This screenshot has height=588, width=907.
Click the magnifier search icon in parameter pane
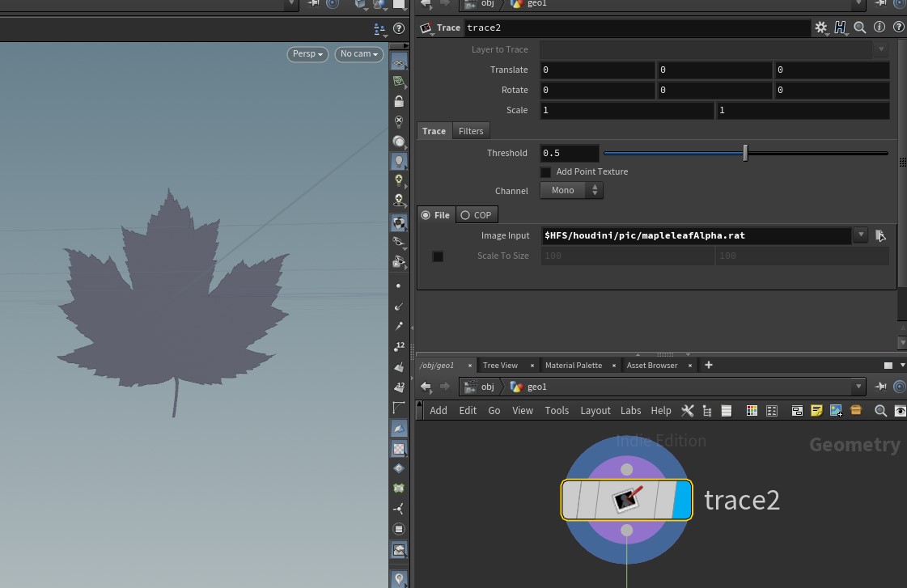pyautogui.click(x=860, y=27)
